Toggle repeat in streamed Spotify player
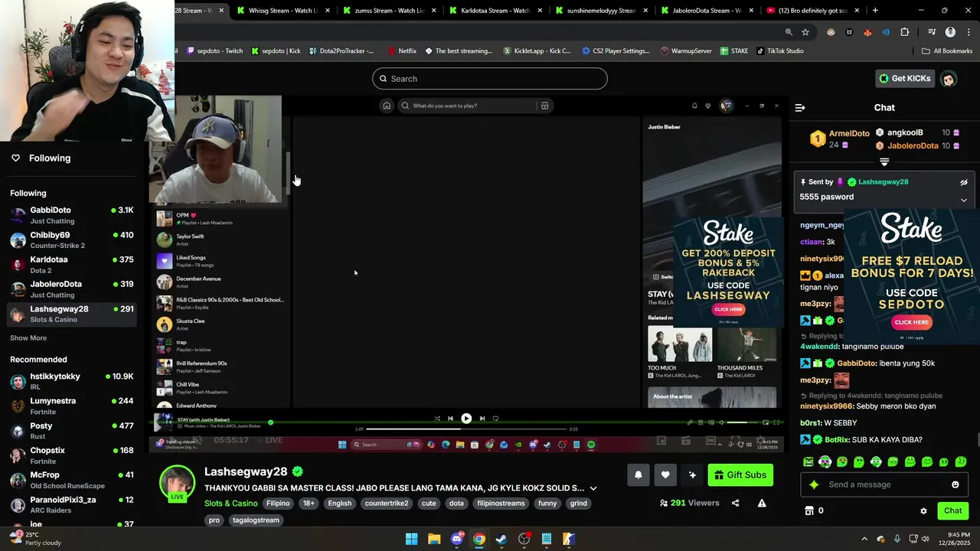This screenshot has height=551, width=980. click(x=495, y=419)
